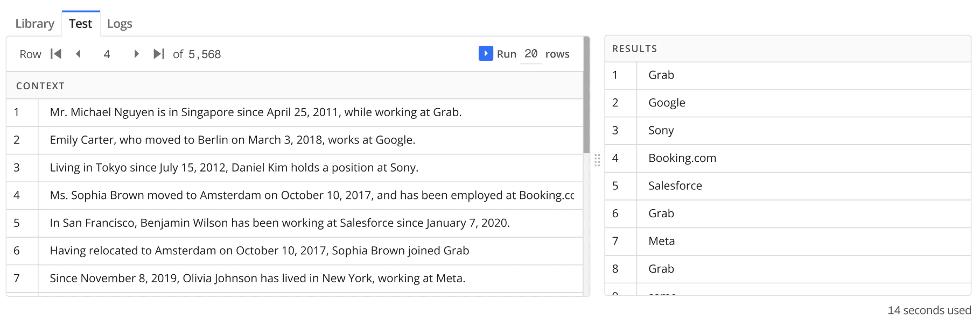Select result 8 Grab

point(788,269)
